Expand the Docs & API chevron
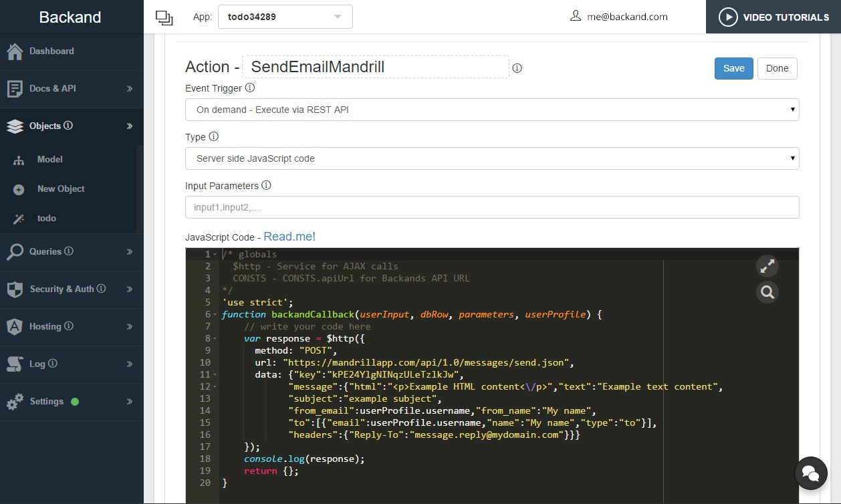Image resolution: width=841 pixels, height=504 pixels. click(130, 89)
